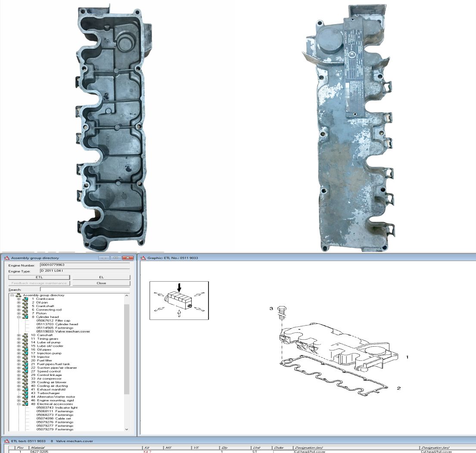The image size is (476, 453).
Task: Click the Turbocharger group icon
Action: tap(25, 393)
